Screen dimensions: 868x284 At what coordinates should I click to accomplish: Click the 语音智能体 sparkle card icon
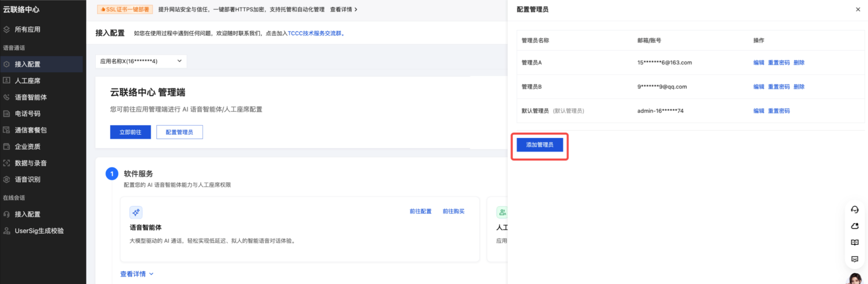tap(136, 212)
